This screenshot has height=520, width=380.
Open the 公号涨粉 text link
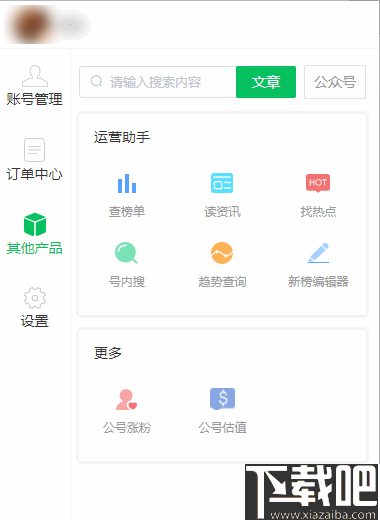coord(127,428)
